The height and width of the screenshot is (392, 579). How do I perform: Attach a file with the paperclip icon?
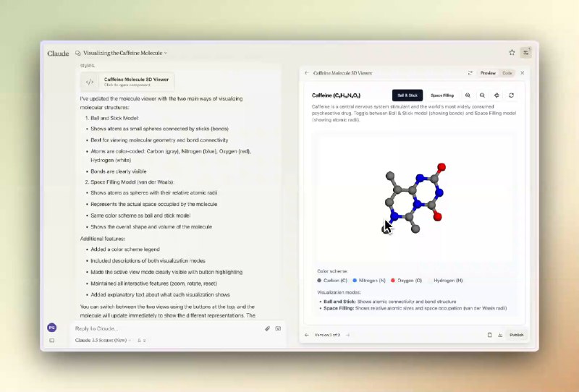coord(267,328)
